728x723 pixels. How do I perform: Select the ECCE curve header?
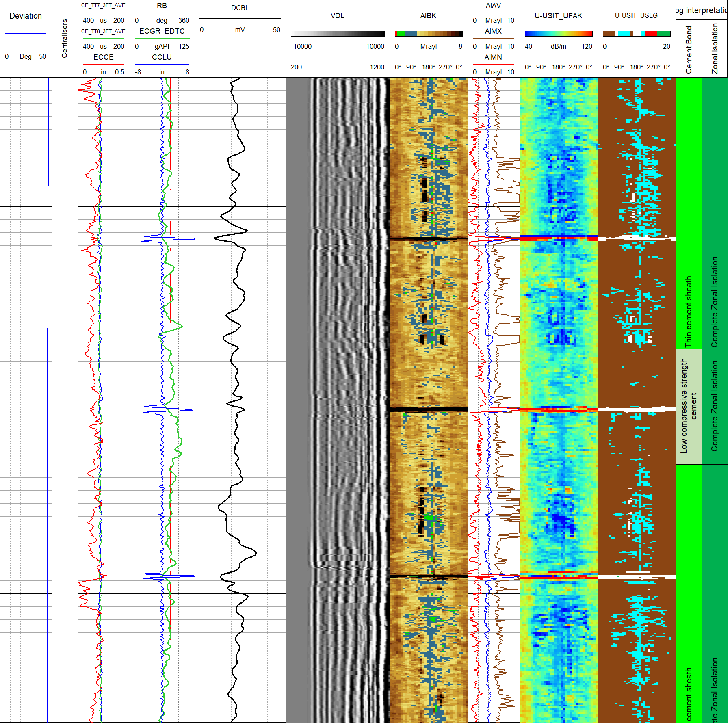[x=103, y=57]
